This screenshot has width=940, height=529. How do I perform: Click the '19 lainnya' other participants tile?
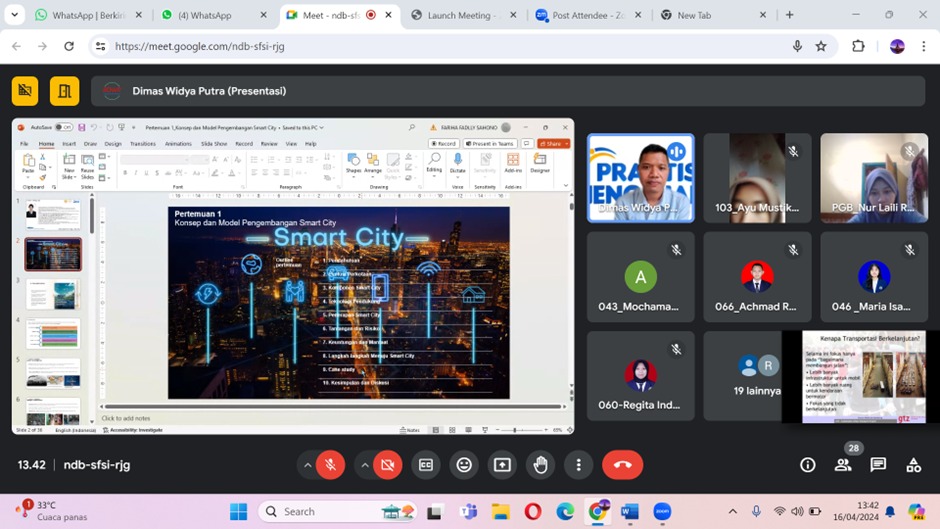click(757, 376)
